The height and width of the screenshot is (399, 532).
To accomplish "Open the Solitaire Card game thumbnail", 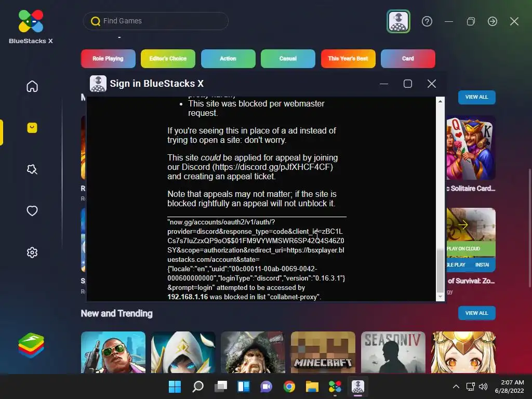I will point(471,148).
